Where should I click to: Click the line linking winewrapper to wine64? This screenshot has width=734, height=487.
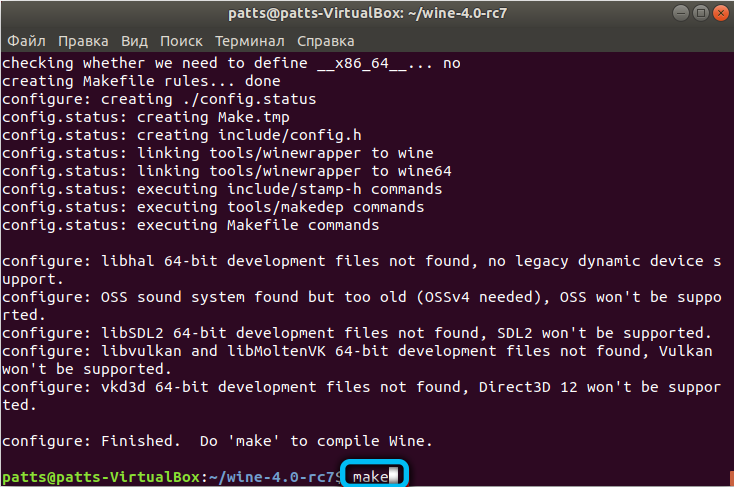[x=227, y=171]
